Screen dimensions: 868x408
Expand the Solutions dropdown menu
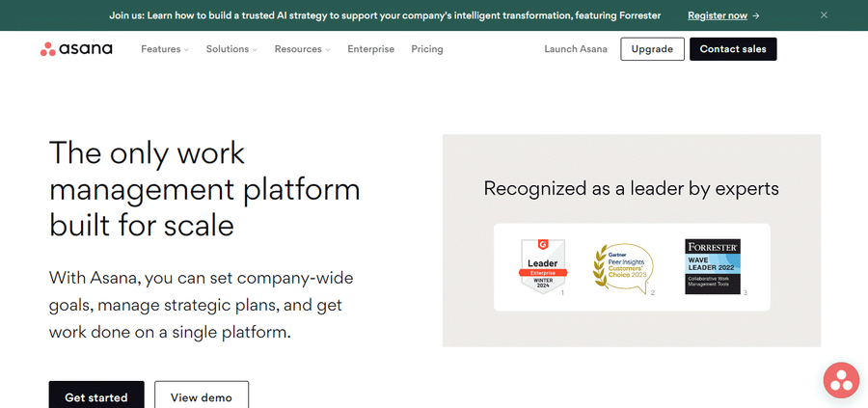pyautogui.click(x=231, y=49)
